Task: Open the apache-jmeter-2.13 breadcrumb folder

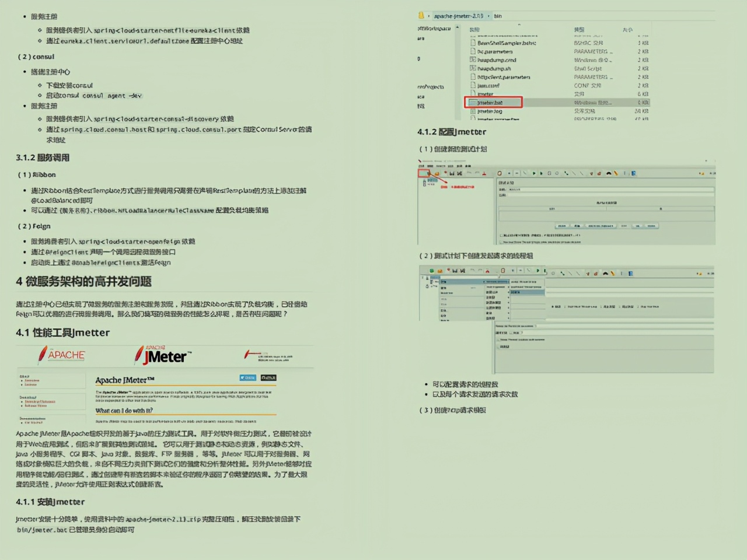Action: point(459,16)
